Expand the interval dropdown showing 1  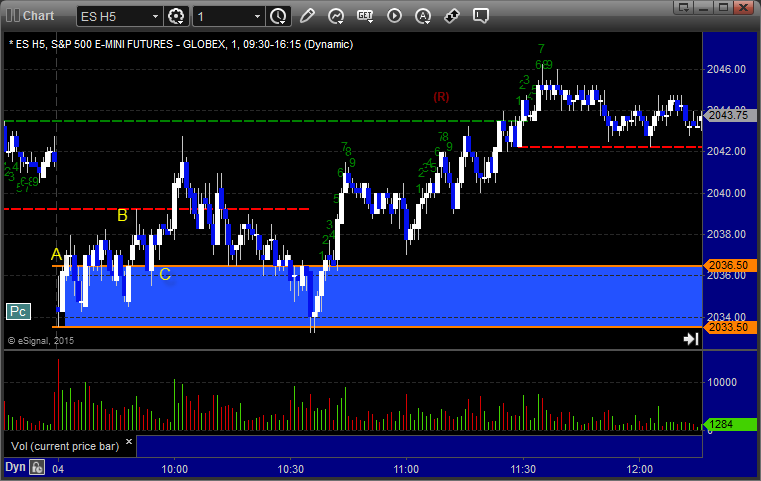click(257, 17)
